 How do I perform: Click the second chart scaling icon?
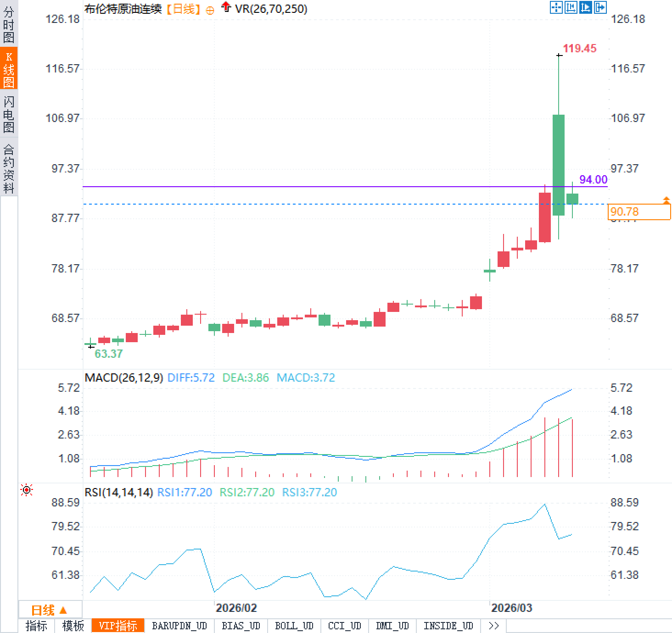click(x=571, y=7)
